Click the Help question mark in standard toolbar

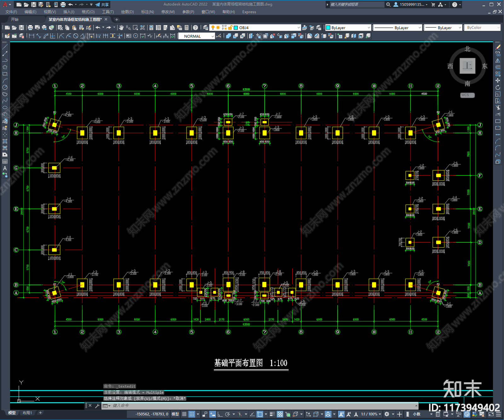click(x=196, y=28)
